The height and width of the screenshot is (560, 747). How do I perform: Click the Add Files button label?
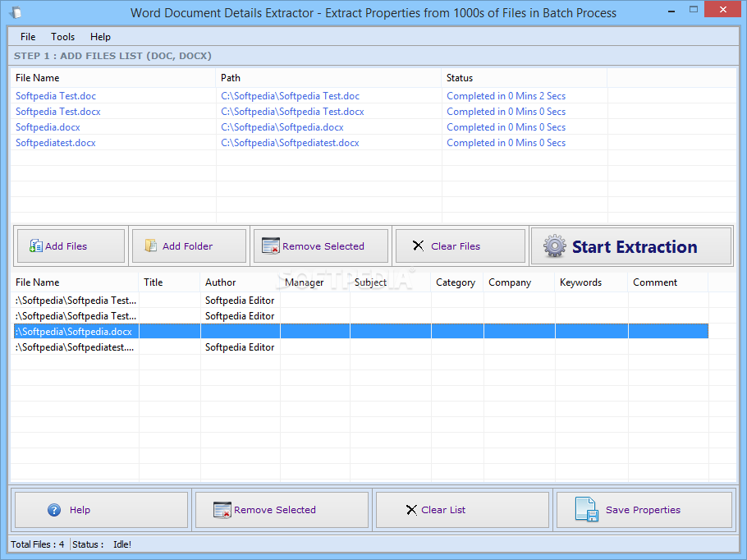(66, 246)
